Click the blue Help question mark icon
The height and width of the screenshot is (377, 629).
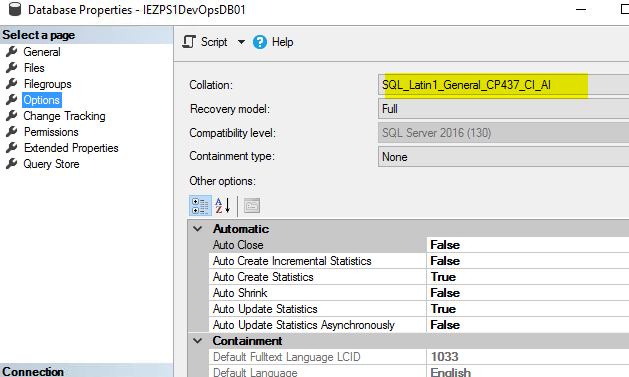[260, 42]
